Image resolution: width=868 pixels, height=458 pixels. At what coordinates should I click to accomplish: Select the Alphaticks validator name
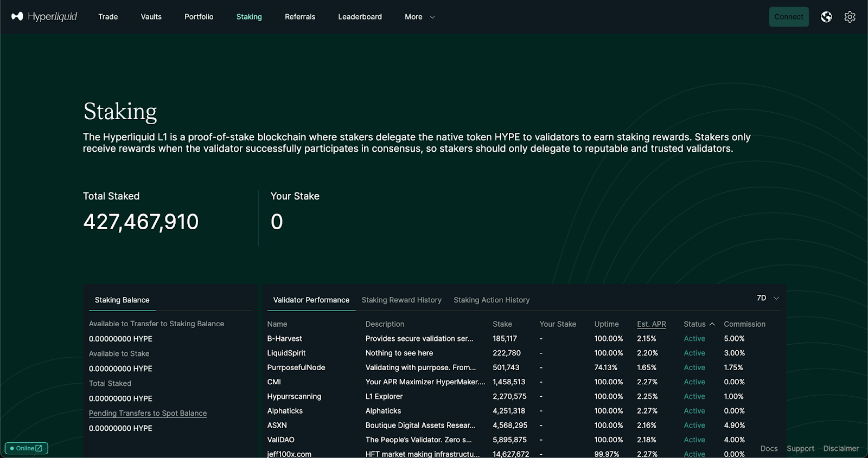[285, 411]
